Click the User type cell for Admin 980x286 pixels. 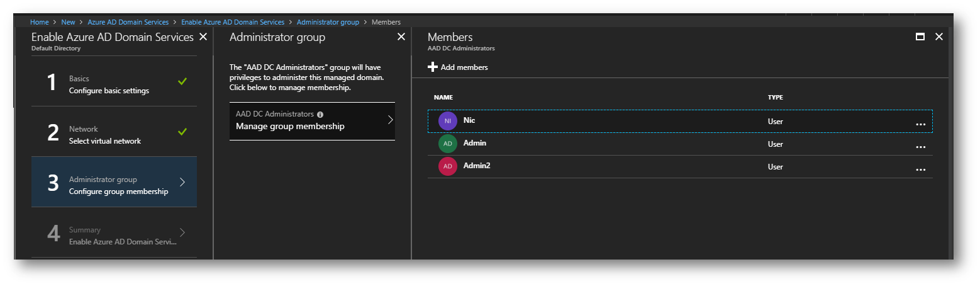[x=776, y=144]
